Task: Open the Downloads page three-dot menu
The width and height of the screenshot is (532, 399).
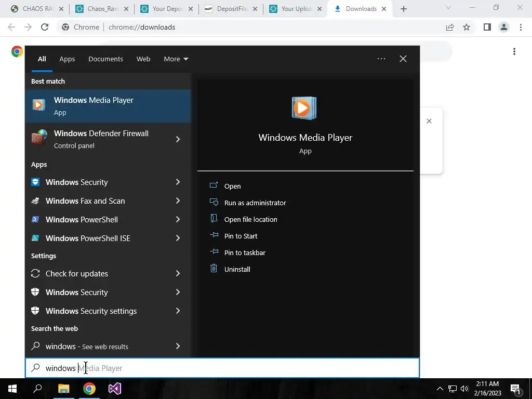Action: (514, 51)
